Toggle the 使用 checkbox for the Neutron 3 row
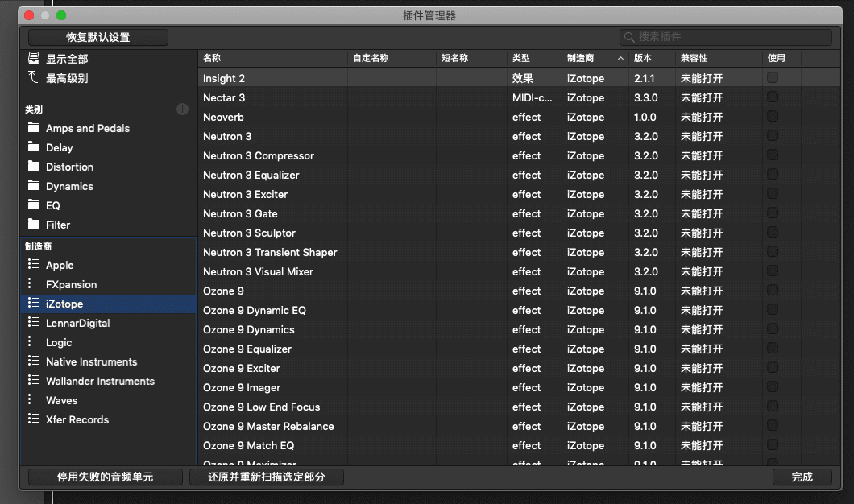Image resolution: width=854 pixels, height=504 pixels. point(773,136)
